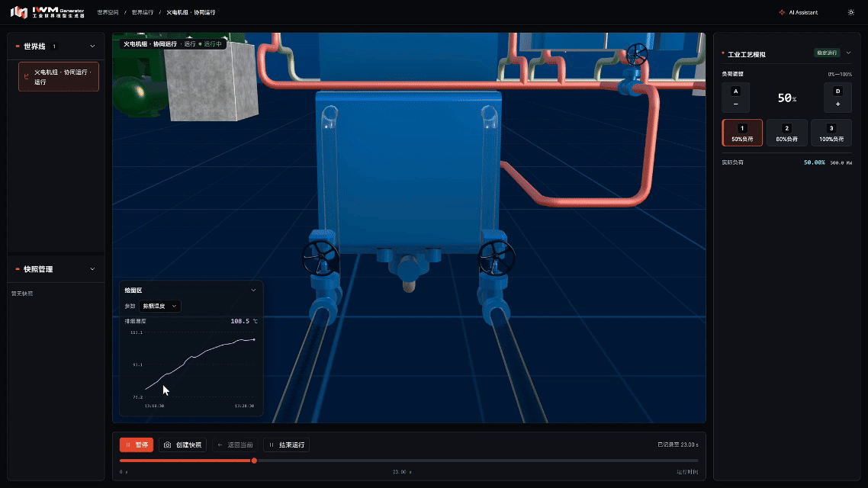Go to 世界空间 breadcrumb
This screenshot has height=488, width=868.
[x=108, y=12]
